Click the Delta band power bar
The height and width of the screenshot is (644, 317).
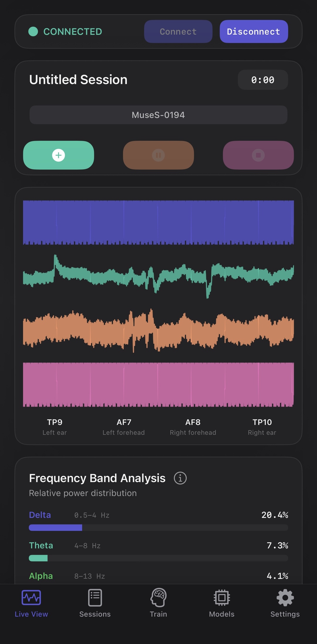pos(158,527)
